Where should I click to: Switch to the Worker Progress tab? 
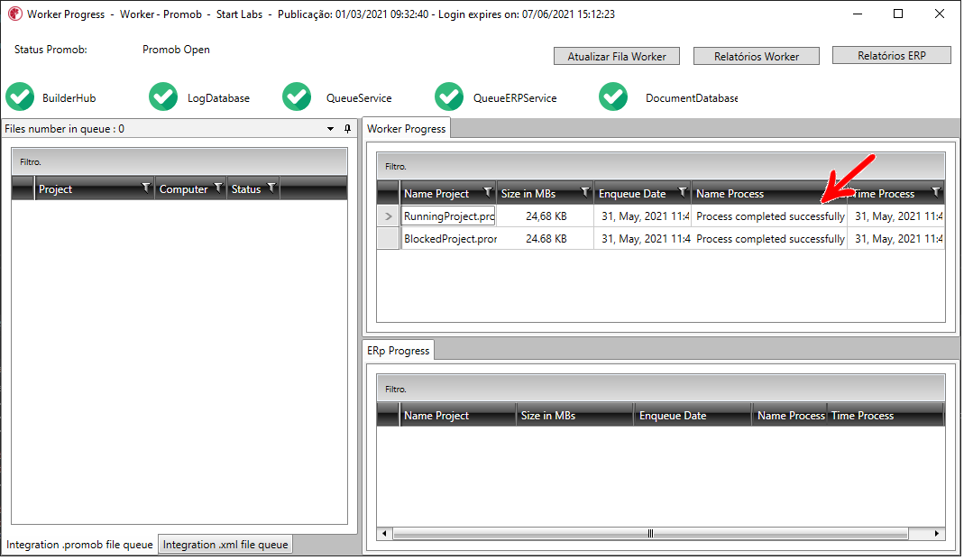[407, 128]
